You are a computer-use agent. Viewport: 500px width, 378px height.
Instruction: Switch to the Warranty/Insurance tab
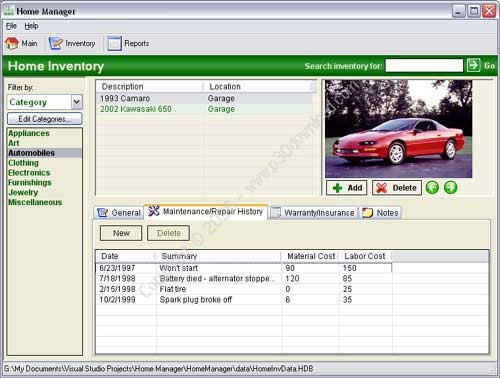(313, 213)
